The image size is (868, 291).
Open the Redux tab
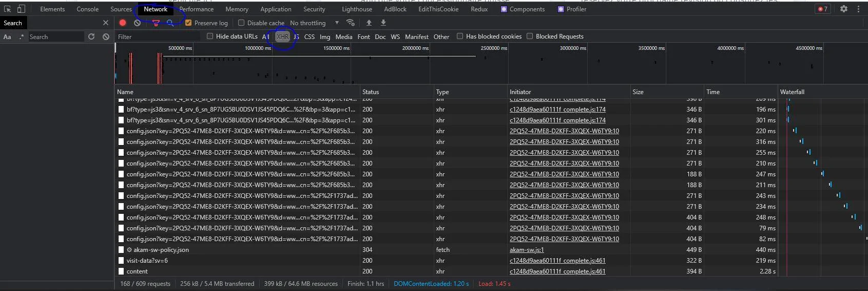[x=479, y=9]
